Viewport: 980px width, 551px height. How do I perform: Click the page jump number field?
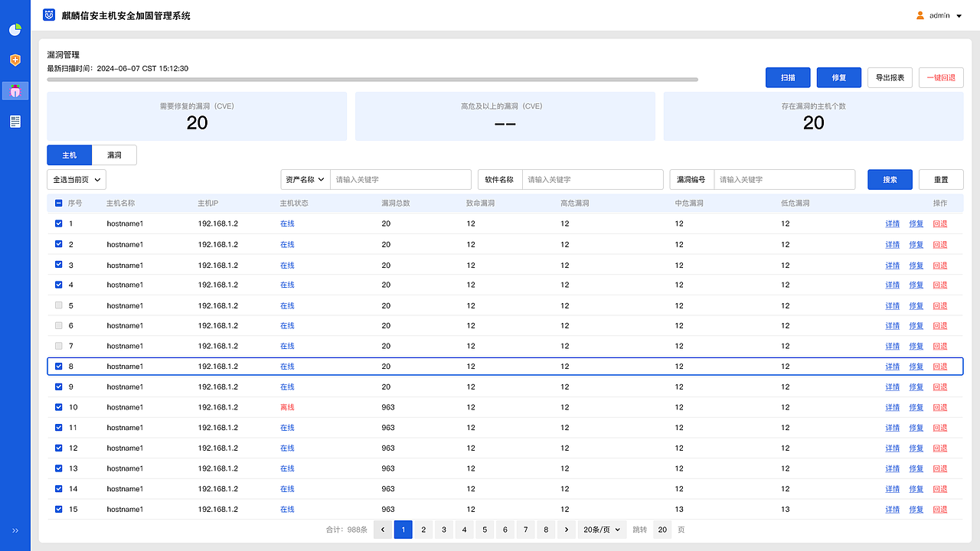pyautogui.click(x=662, y=530)
